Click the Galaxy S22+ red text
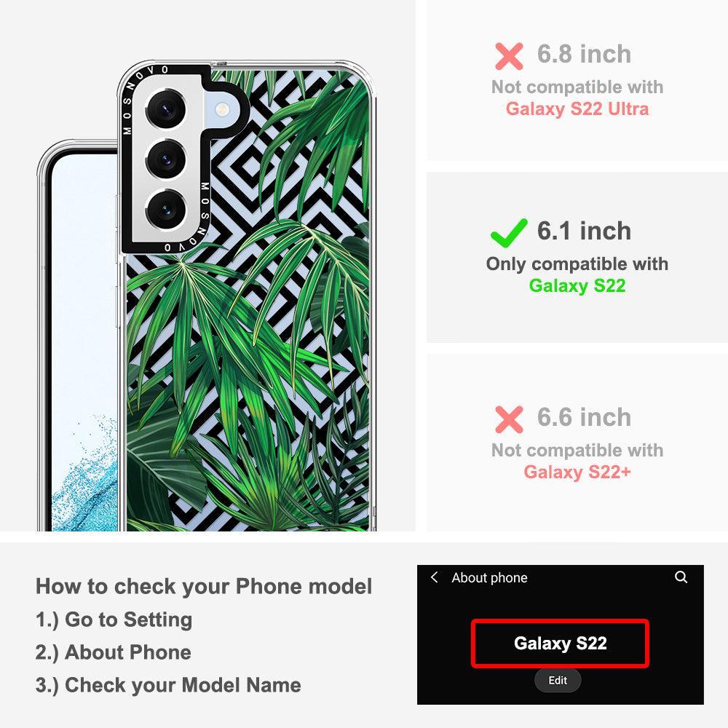728x728 pixels. tap(577, 472)
